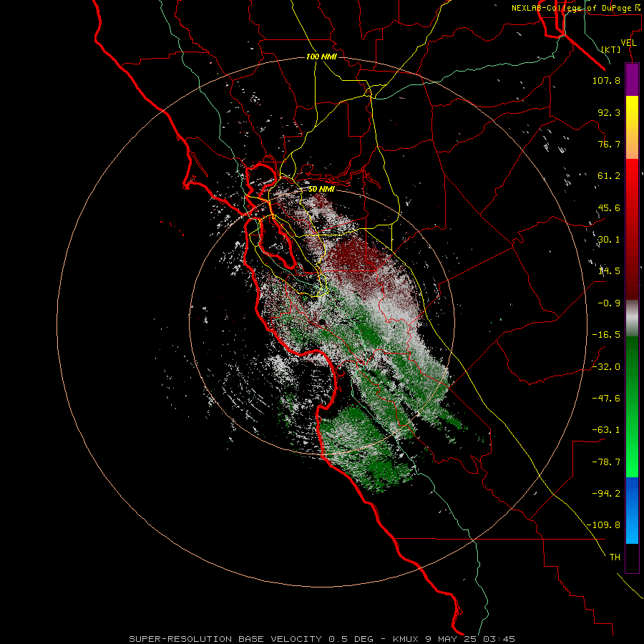Pick the black TH segment of the color bar

(x=632, y=557)
